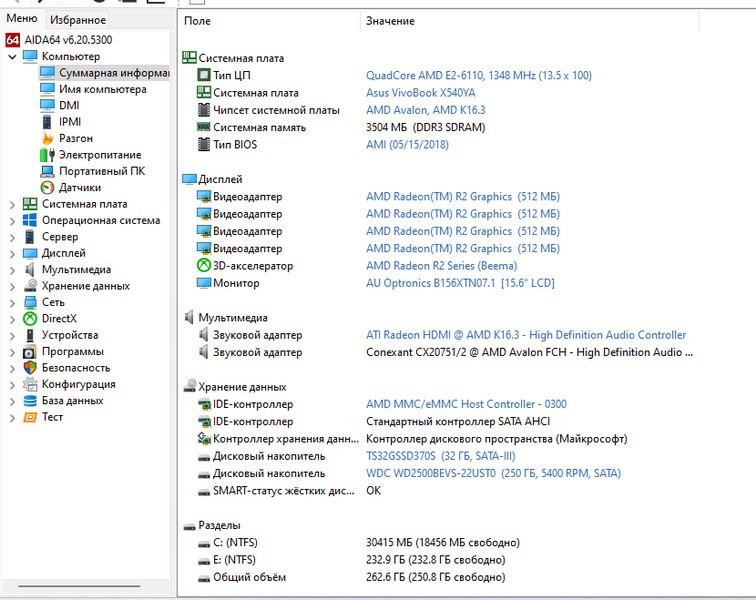Viewport: 756px width, 600px height.
Task: Select the DirectX icon in the tree
Action: (x=30, y=319)
